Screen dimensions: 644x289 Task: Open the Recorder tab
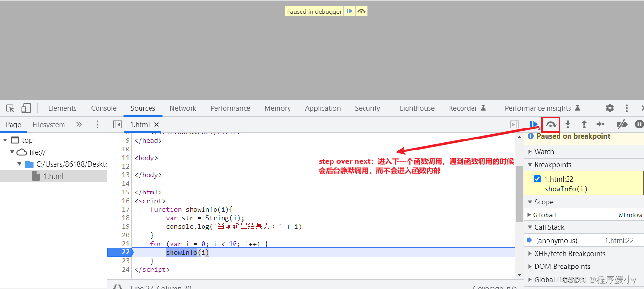pyautogui.click(x=467, y=108)
